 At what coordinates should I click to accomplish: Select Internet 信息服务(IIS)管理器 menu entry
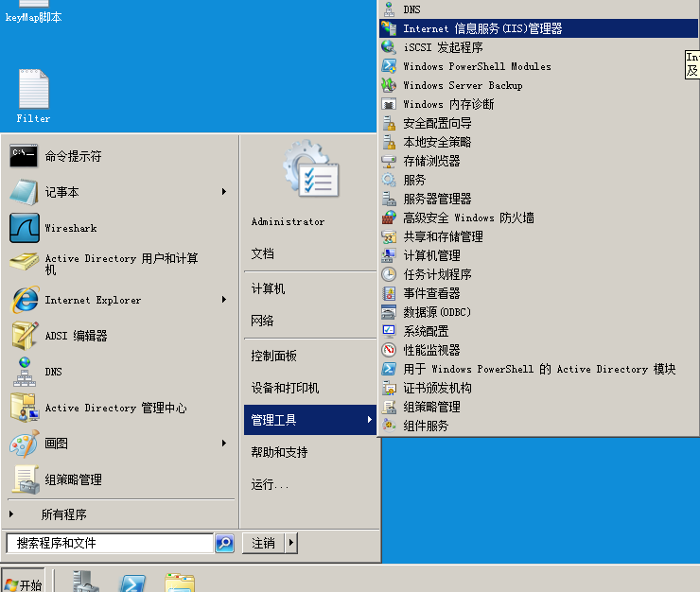538,28
